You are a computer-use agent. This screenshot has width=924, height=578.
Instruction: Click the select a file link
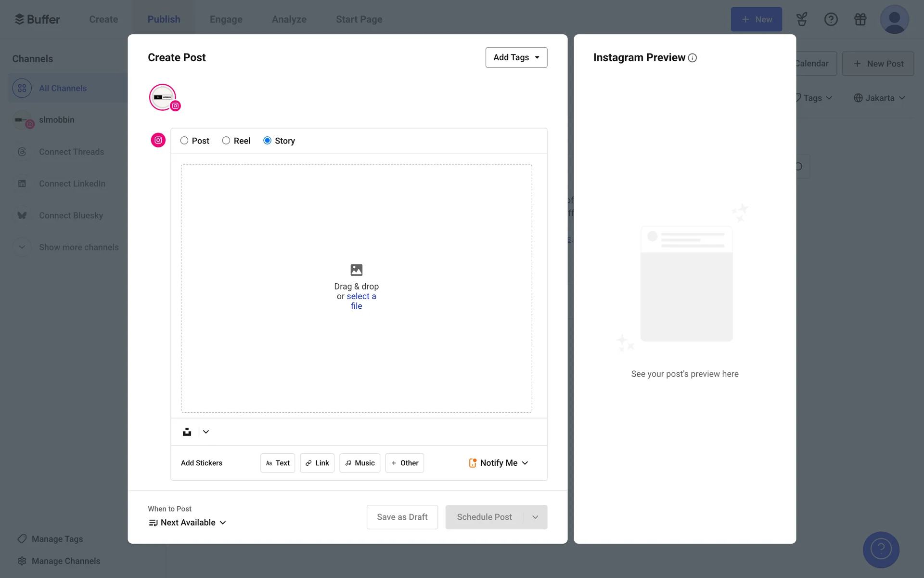361,297
